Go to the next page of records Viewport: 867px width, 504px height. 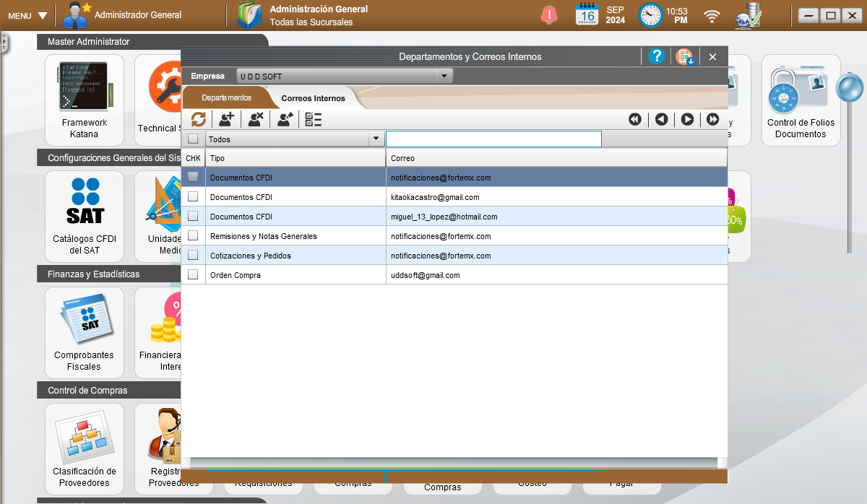point(687,119)
